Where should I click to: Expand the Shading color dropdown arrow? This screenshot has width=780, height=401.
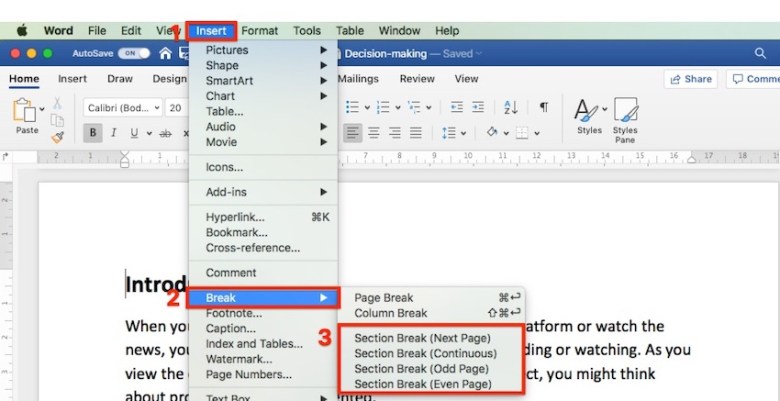coord(506,133)
